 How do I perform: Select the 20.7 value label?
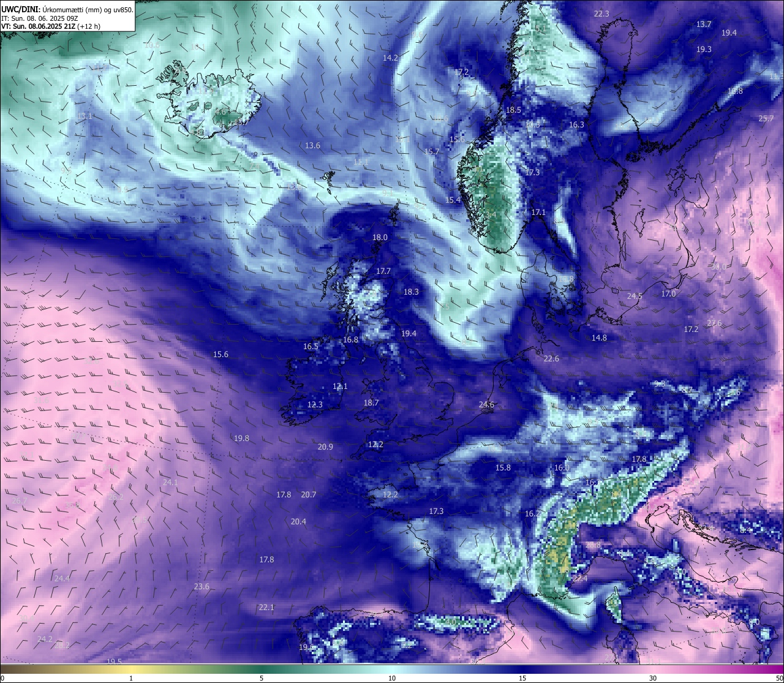pyautogui.click(x=309, y=495)
